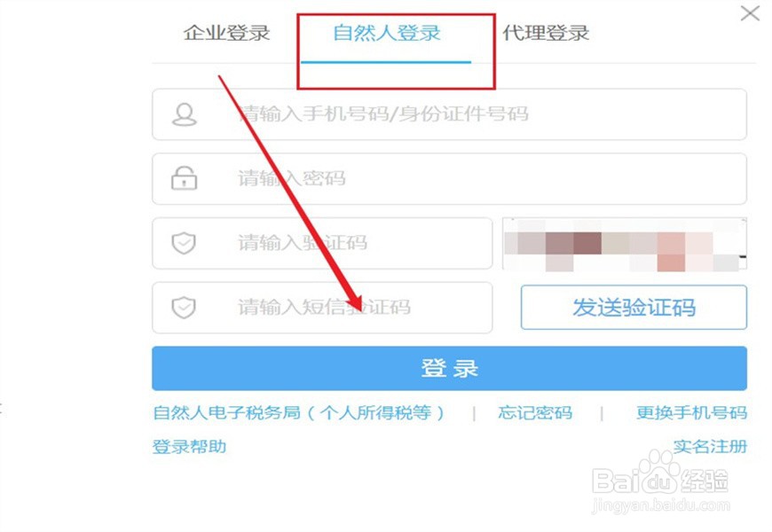772x532 pixels.
Task: Click the padlock icon in the password field
Action: point(185,178)
